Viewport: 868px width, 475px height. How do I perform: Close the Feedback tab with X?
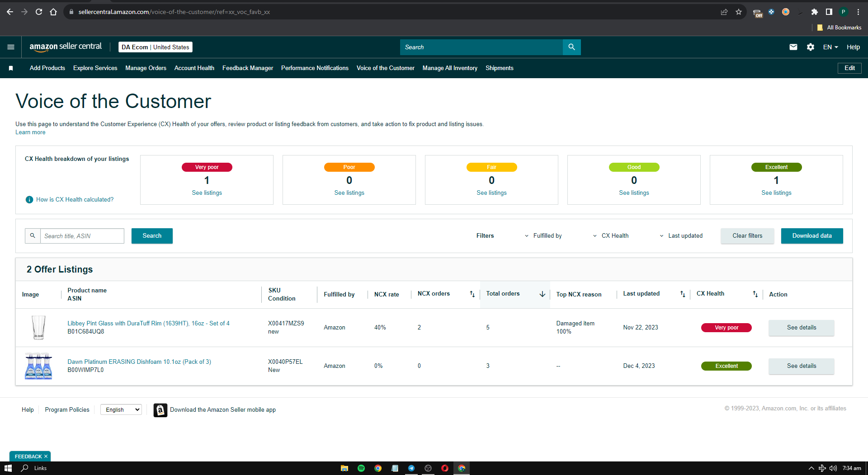click(46, 456)
